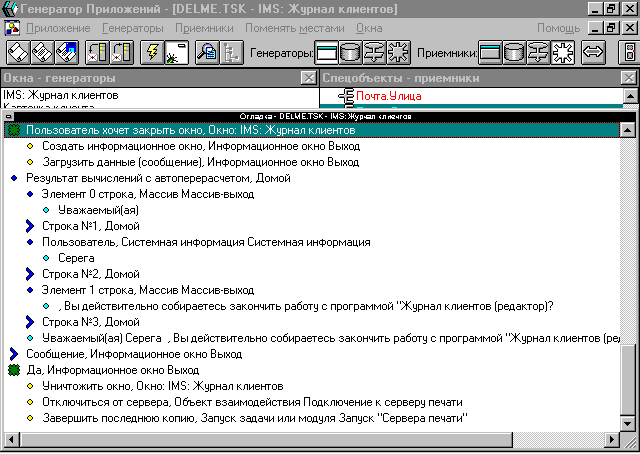The height and width of the screenshot is (454, 640).
Task: Open the Окна menu
Action: point(369,27)
